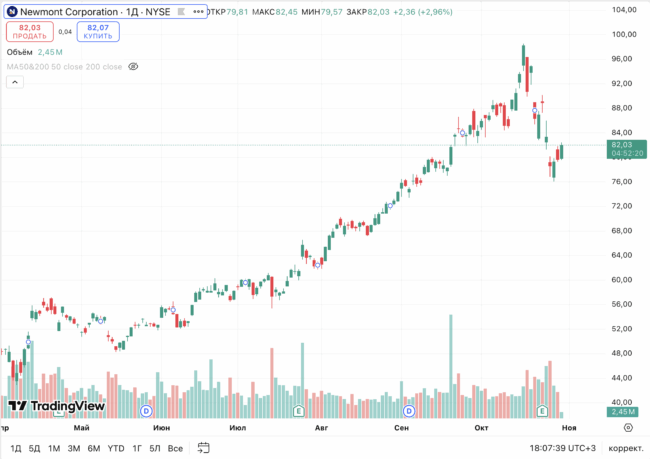Click the D dividend marker near Сентябрь
Viewport: 650px width, 459px height.
(x=408, y=411)
